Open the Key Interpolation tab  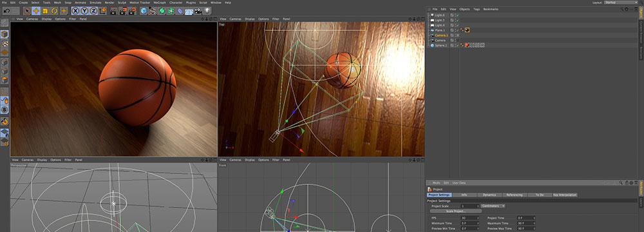(x=565, y=195)
